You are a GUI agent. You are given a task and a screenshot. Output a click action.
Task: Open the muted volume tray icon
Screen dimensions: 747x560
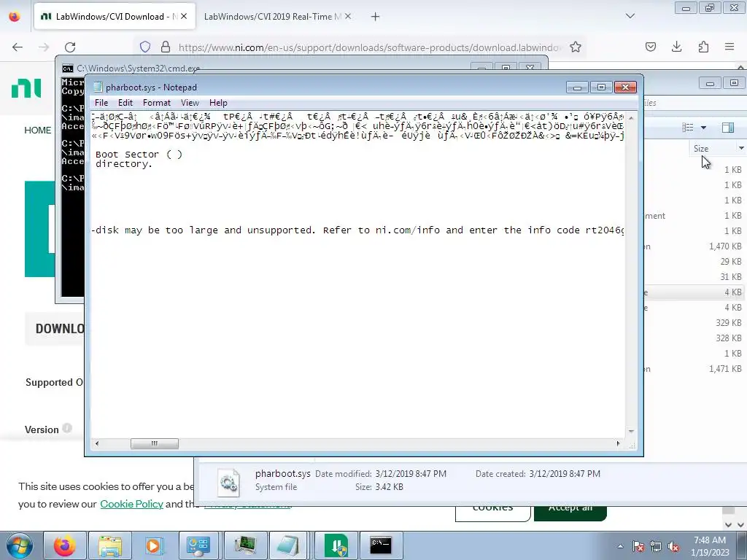[x=673, y=546]
